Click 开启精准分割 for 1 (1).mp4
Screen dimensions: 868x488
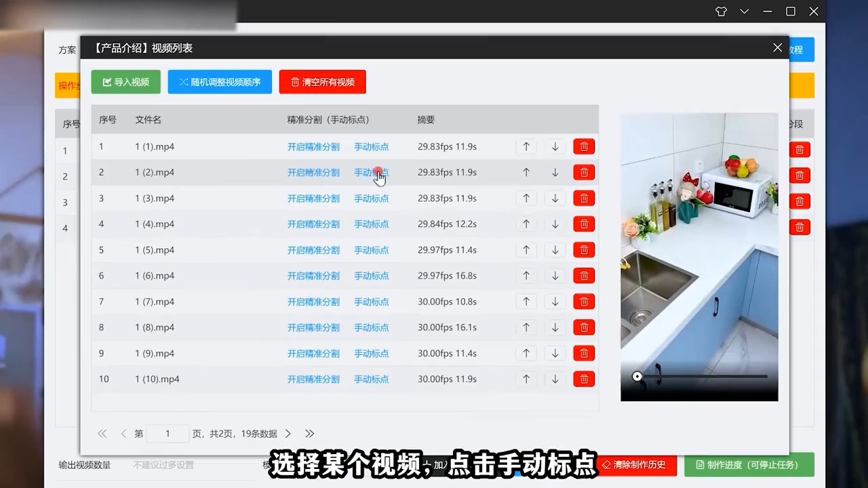[313, 146]
